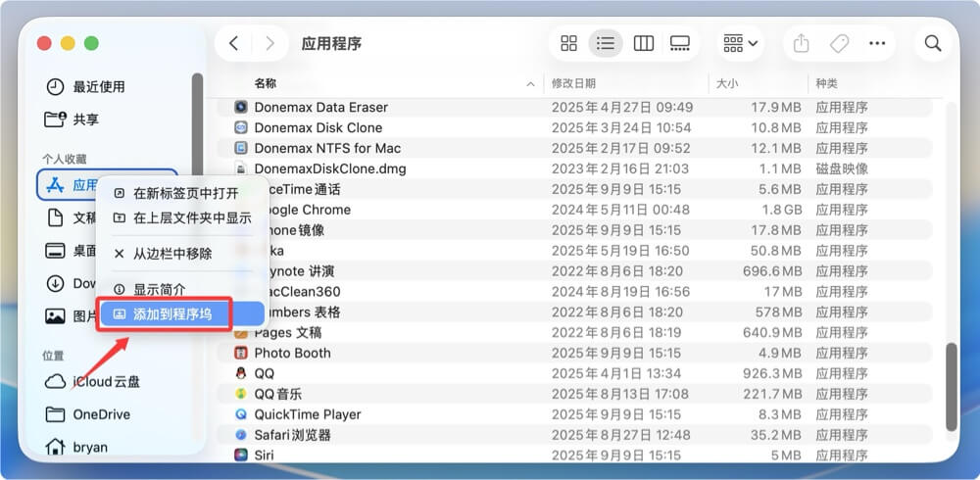Open iCloud云盘 in the sidebar
This screenshot has height=480, width=980.
106,381
